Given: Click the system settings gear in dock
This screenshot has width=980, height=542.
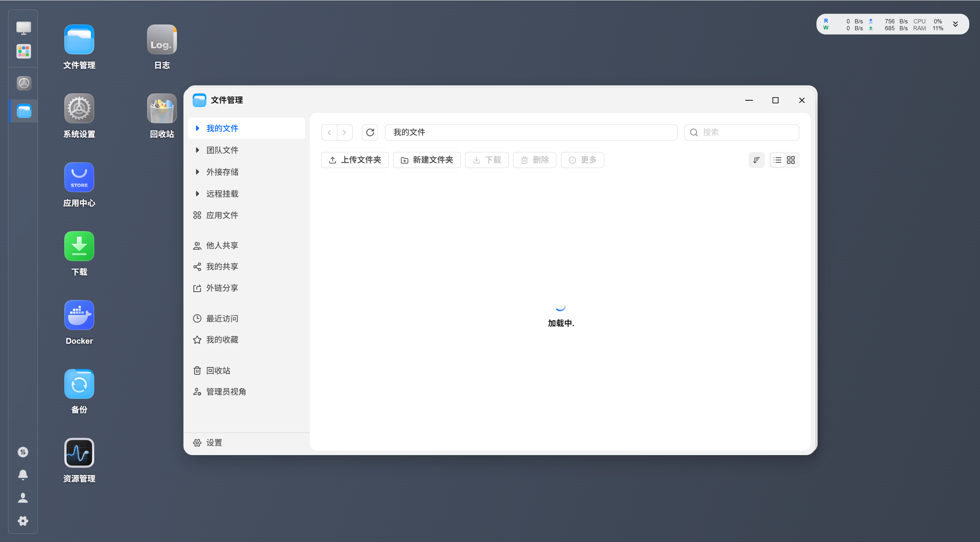Looking at the screenshot, I should pyautogui.click(x=24, y=83).
